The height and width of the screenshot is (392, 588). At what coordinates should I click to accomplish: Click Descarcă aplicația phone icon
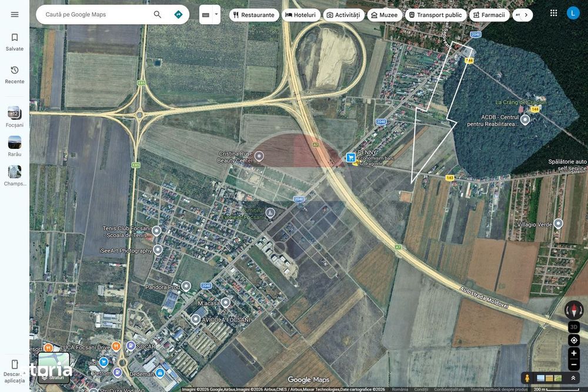click(15, 364)
